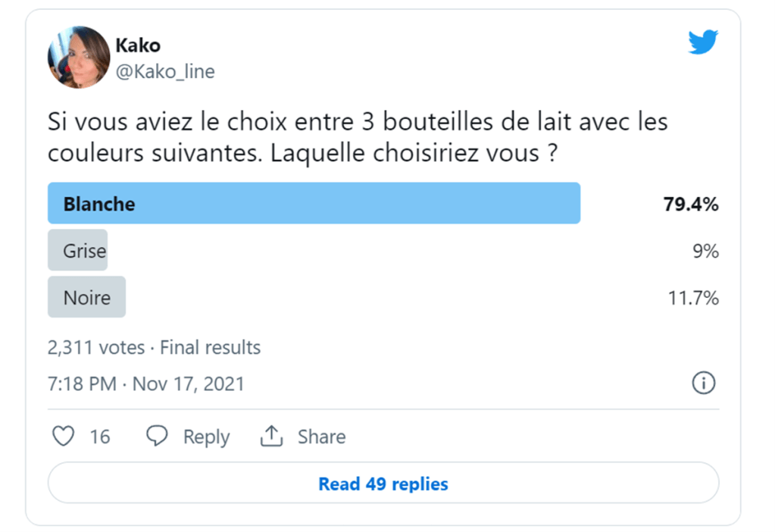Click the Share text label
This screenshot has height=532, width=775.
(321, 437)
